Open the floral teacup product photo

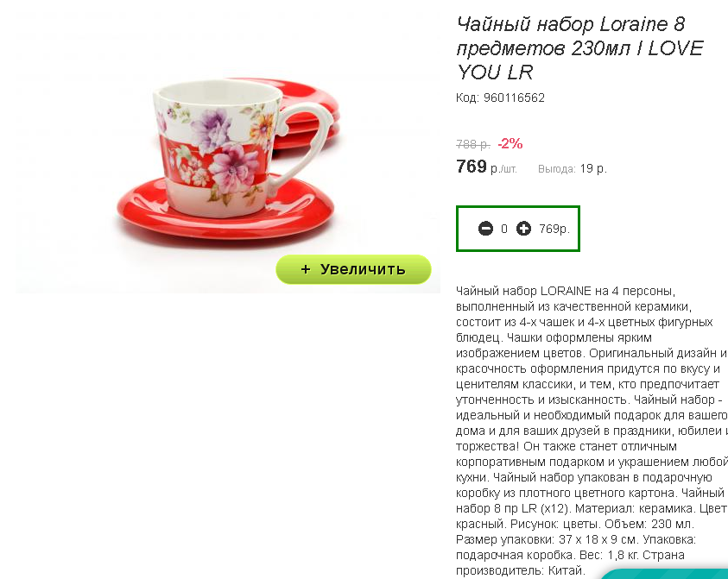pyautogui.click(x=227, y=153)
